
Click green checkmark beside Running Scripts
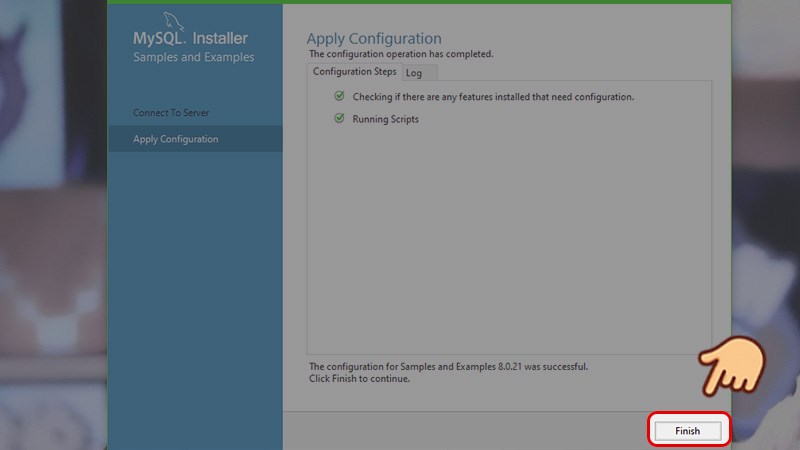click(x=340, y=119)
